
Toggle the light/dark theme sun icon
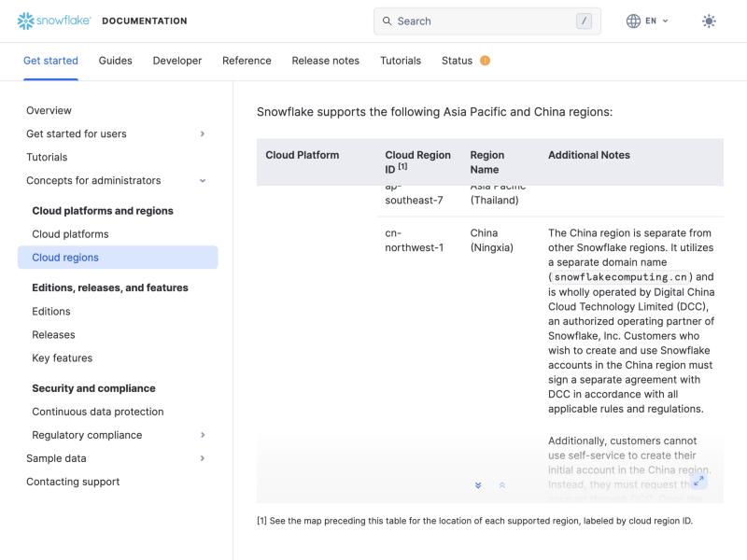pyautogui.click(x=709, y=21)
